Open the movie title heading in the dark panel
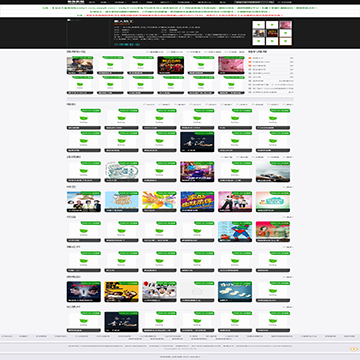Viewport: 360px width, 360px height. (x=121, y=22)
